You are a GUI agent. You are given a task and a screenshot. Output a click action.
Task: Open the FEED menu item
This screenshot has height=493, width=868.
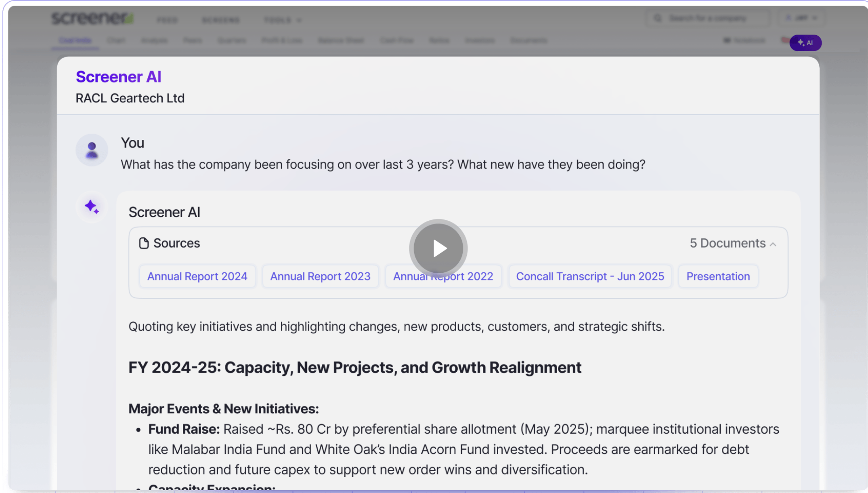coord(167,20)
